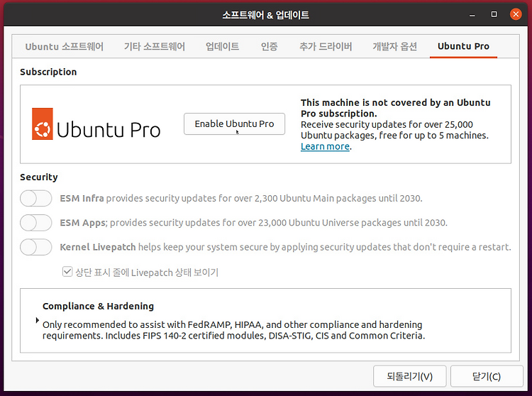The width and height of the screenshot is (532, 396).
Task: Click the orange Ubuntu Pro logo icon
Action: tap(43, 124)
